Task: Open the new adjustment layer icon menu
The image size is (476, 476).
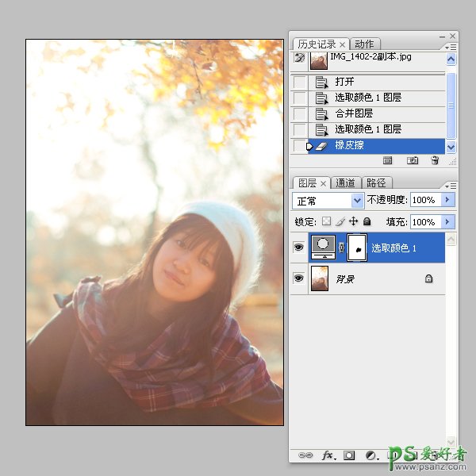Action: click(x=370, y=456)
